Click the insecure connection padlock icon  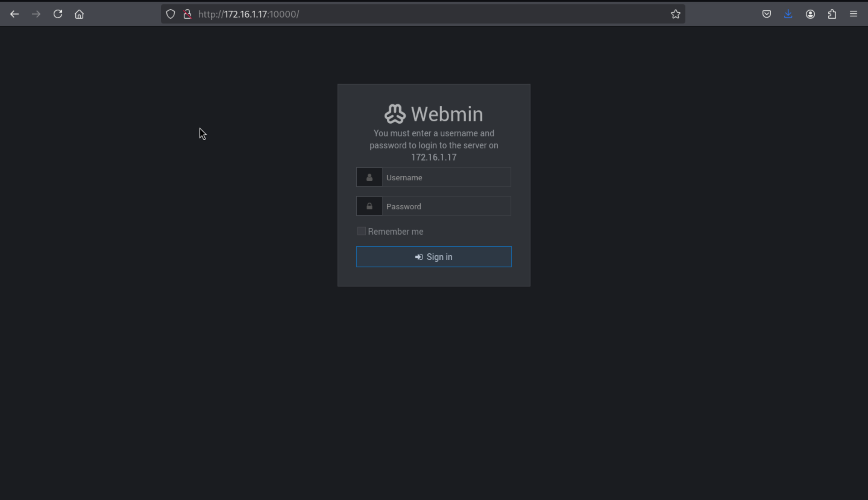(187, 14)
